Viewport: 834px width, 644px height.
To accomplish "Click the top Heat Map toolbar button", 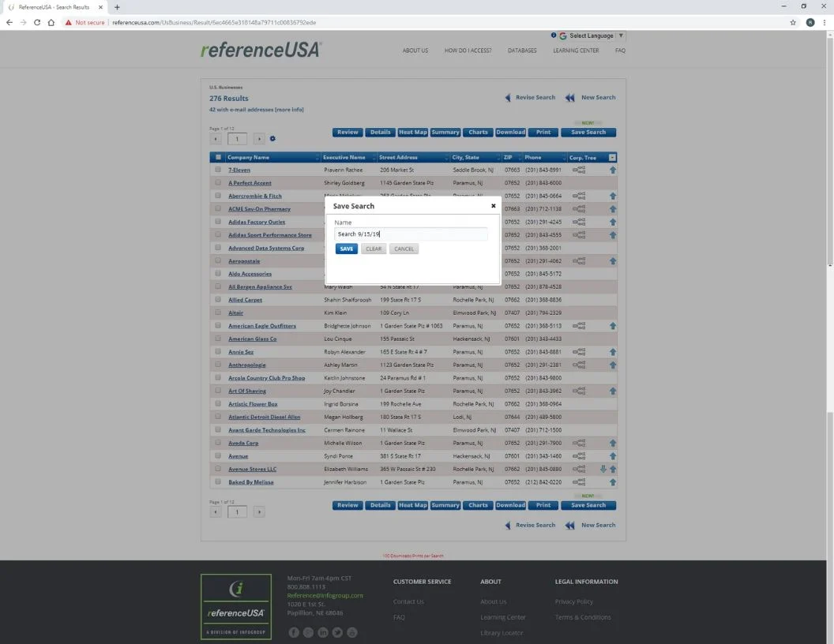I will 413,133.
